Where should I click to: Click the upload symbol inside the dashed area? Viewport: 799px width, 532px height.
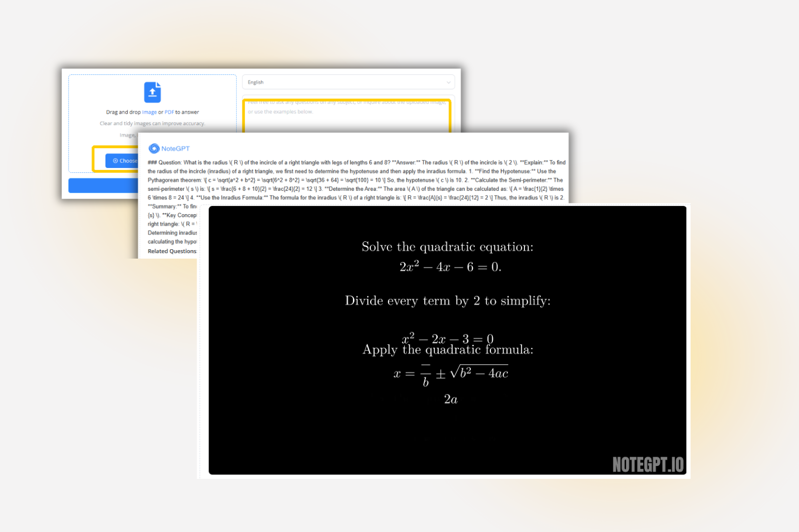pos(152,93)
